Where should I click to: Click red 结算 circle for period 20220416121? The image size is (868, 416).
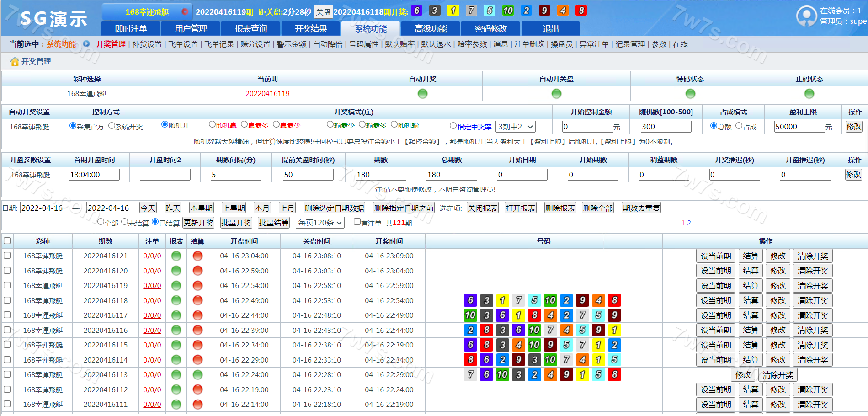197,256
